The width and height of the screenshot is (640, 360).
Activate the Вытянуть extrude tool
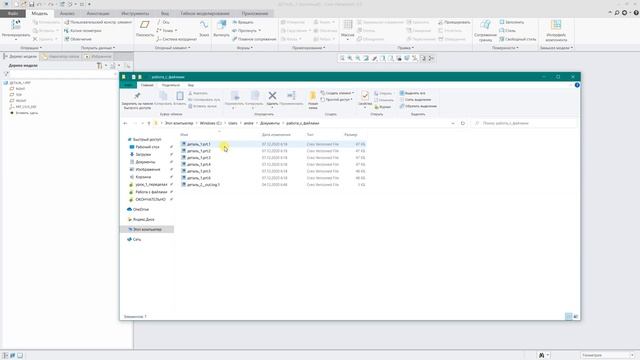coord(222,29)
